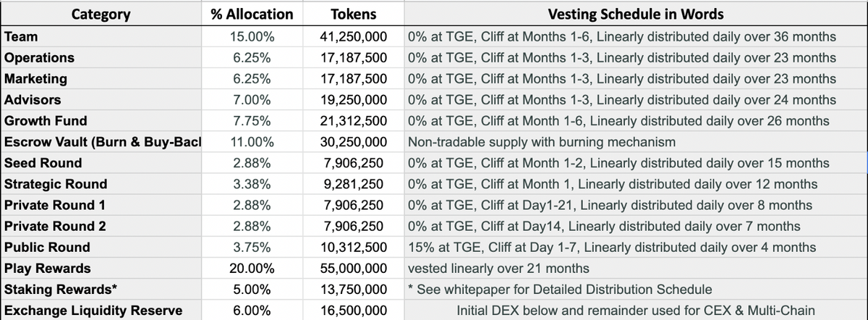Click the Play Rewards 20.00% allocation cell
Viewport: 868px width, 320px height.
point(251,269)
